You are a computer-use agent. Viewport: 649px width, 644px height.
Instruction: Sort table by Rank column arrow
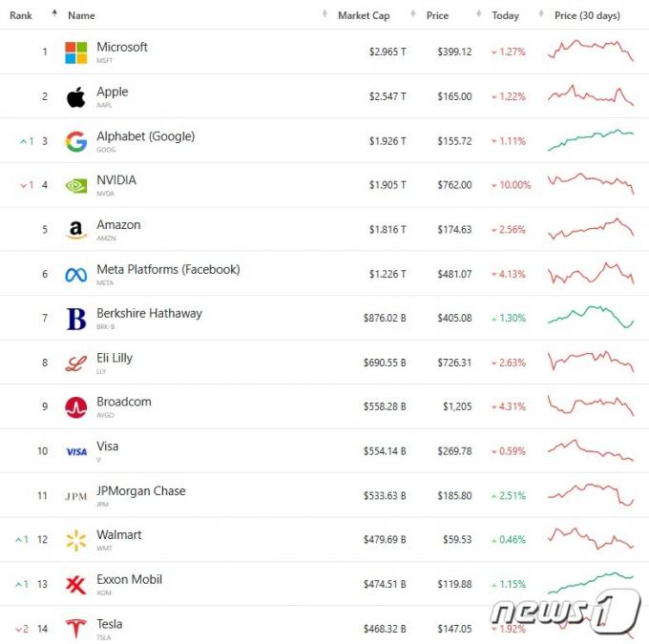tap(54, 13)
